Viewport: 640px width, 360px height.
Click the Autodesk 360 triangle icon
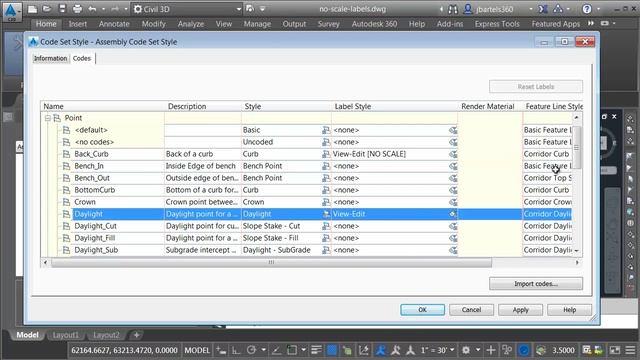558,9
